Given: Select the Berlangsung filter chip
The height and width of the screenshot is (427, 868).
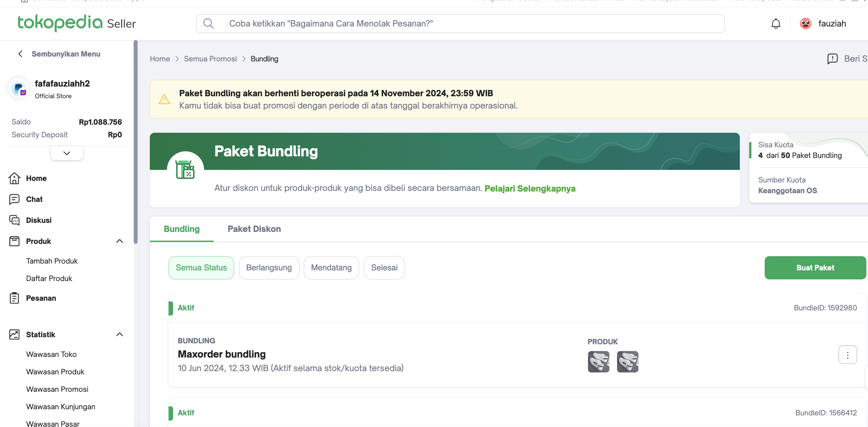Looking at the screenshot, I should tap(269, 267).
